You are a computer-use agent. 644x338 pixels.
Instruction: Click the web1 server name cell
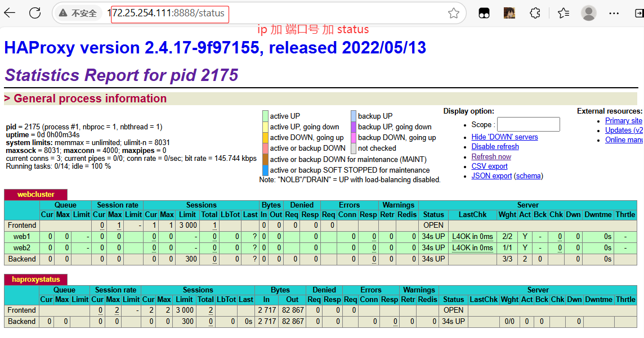(x=22, y=237)
